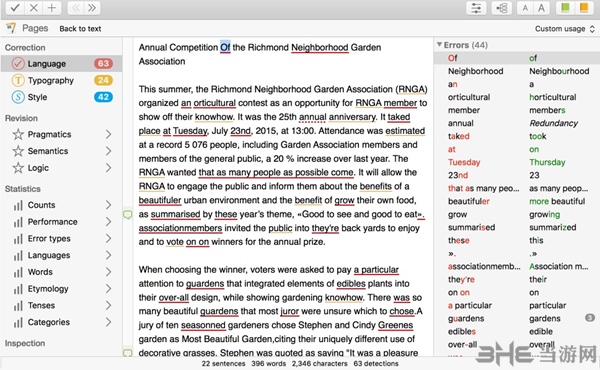Reject the correction with the X button
The image size is (600, 370).
[33, 8]
